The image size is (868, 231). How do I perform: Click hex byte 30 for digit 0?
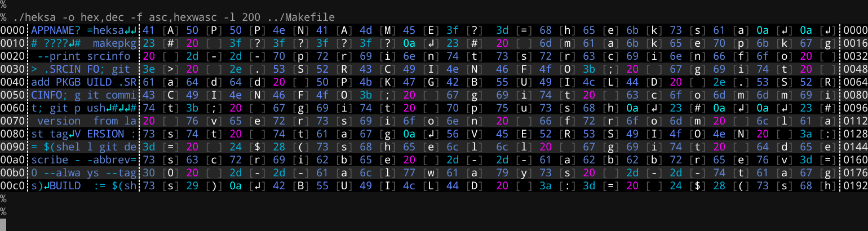pos(149,172)
